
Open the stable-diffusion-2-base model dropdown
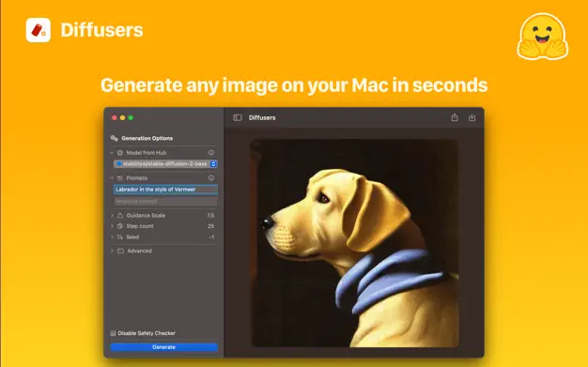pos(165,164)
